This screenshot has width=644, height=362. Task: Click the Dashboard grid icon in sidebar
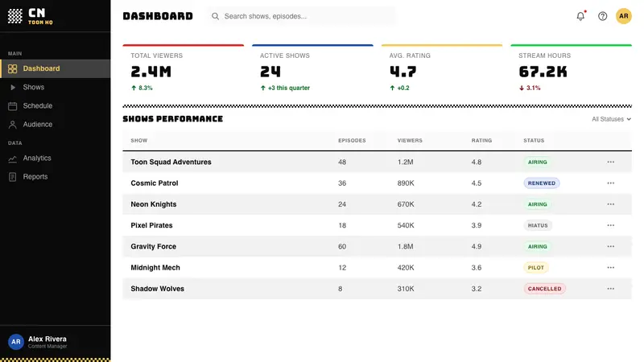pos(13,68)
